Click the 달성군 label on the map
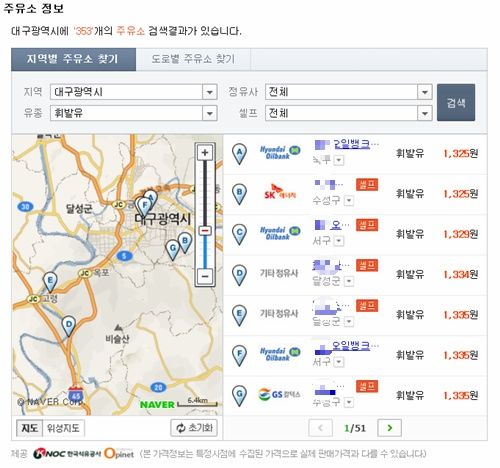Image resolution: width=500 pixels, height=468 pixels. pyautogui.click(x=79, y=209)
